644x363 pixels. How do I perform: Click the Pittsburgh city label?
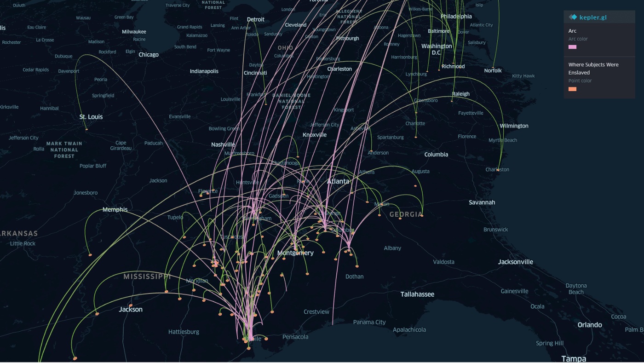tap(348, 38)
